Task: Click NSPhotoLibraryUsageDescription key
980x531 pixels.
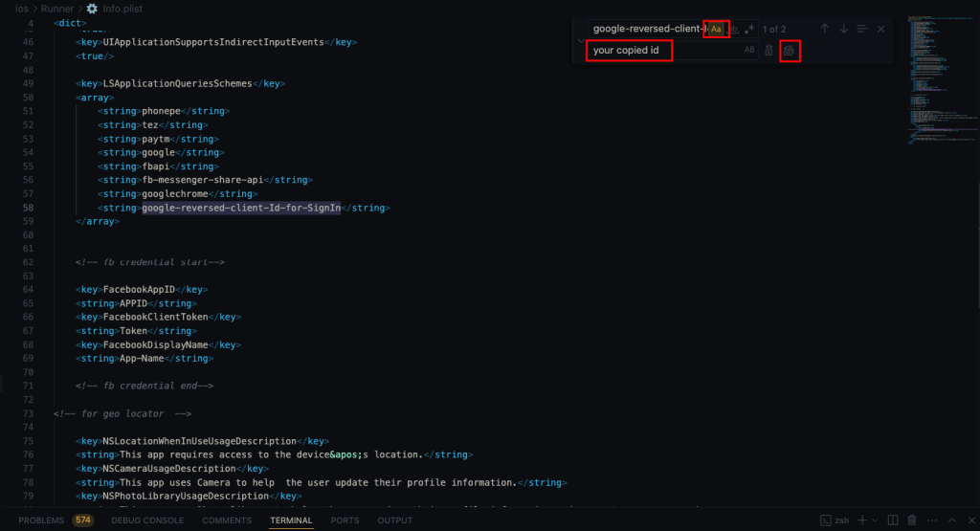Action: coord(186,496)
